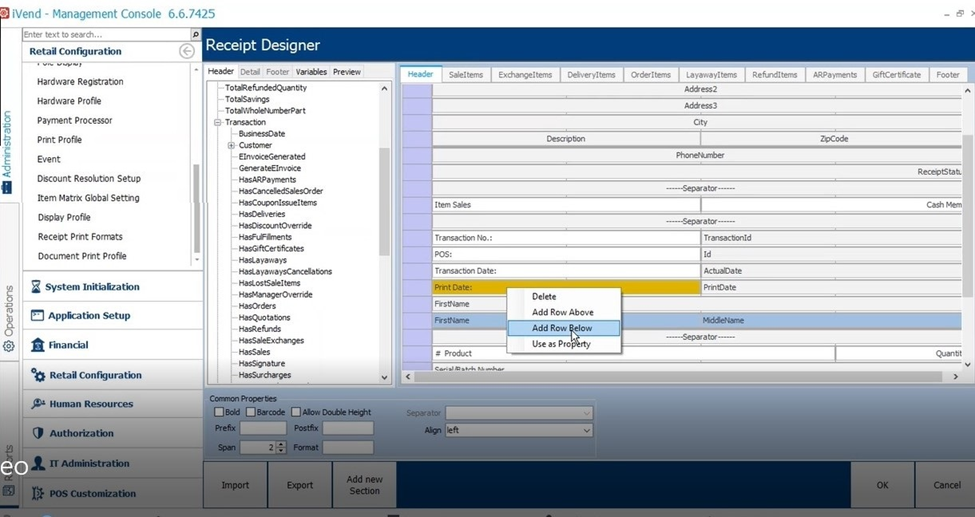
Task: Collapse sidebar with back arrow icon
Action: [187, 51]
